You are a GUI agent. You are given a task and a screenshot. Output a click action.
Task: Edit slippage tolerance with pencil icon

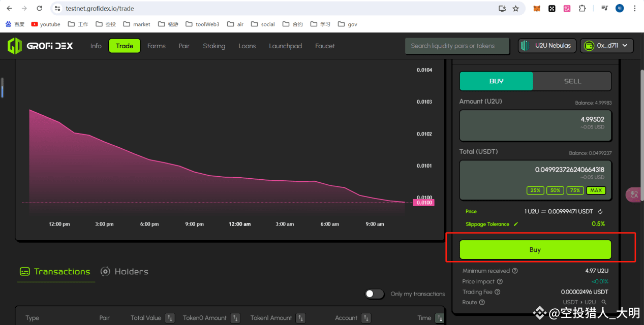pos(516,224)
